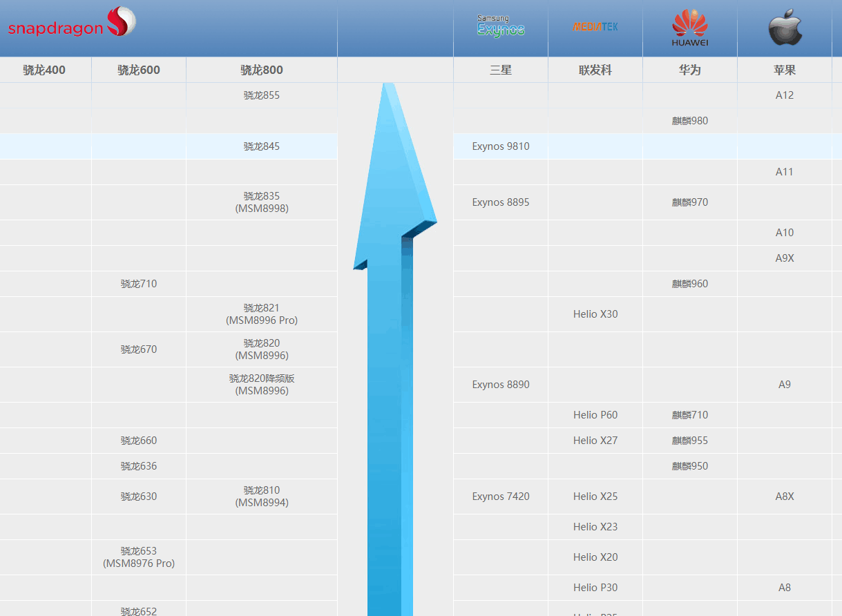Image resolution: width=842 pixels, height=616 pixels.
Task: Click the Samsung Exynos logo
Action: coord(501,26)
